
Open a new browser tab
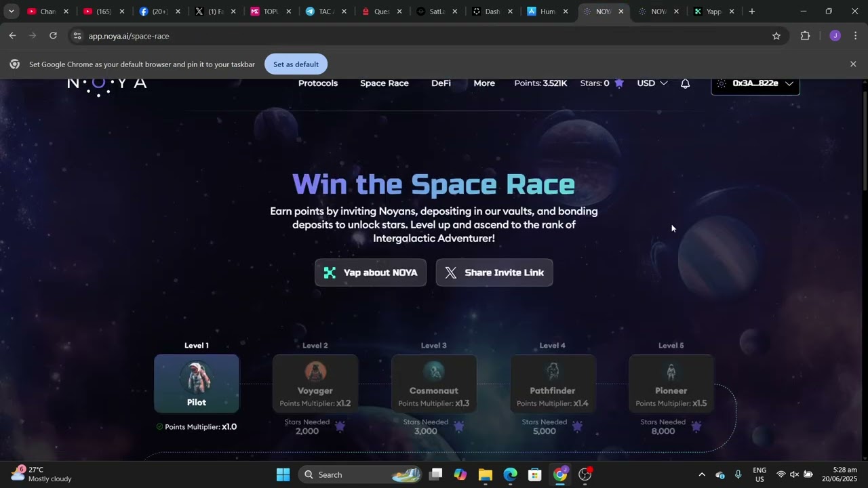click(751, 12)
